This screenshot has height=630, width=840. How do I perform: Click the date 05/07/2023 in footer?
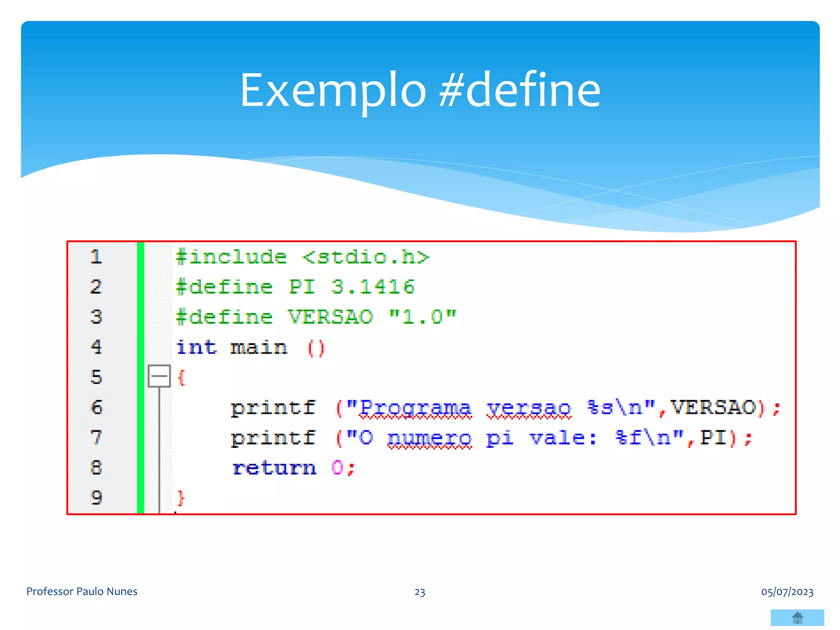click(787, 592)
